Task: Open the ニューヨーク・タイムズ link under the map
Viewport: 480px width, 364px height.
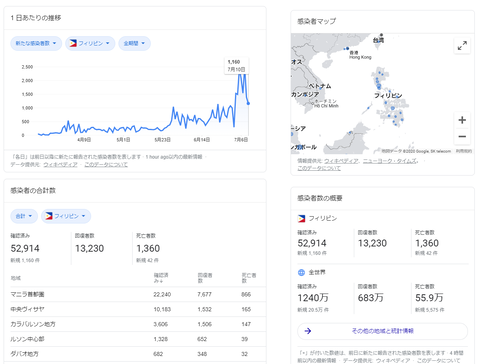Action: [x=389, y=161]
